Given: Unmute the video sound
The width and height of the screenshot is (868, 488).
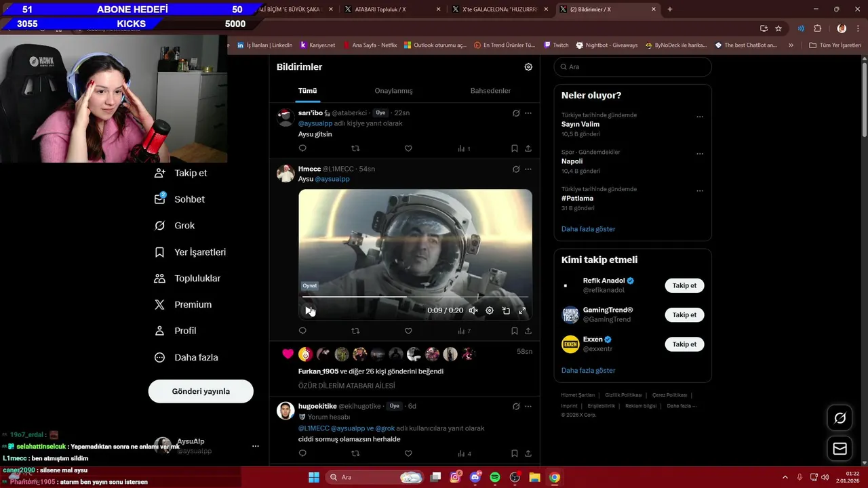Looking at the screenshot, I should tap(473, 310).
